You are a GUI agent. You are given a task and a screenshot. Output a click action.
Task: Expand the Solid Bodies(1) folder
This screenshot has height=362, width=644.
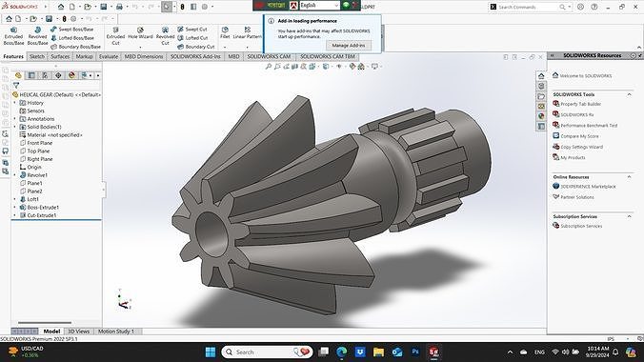(x=15, y=127)
